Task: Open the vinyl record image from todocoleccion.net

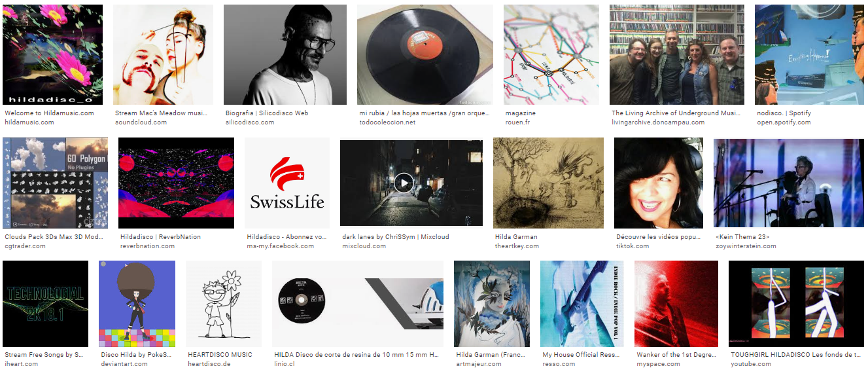Action: [425, 55]
